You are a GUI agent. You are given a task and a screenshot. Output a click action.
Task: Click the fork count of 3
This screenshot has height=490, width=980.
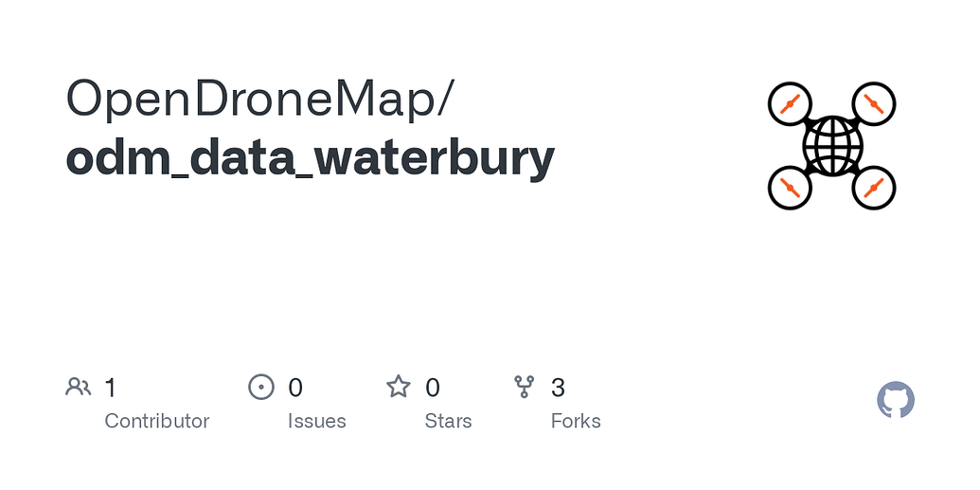pos(558,388)
